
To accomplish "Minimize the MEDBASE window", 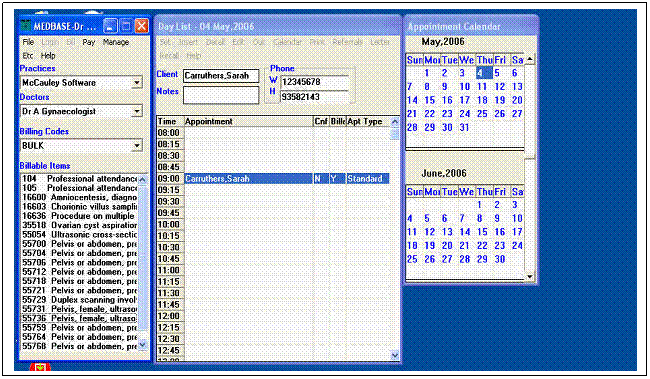I will pos(110,26).
